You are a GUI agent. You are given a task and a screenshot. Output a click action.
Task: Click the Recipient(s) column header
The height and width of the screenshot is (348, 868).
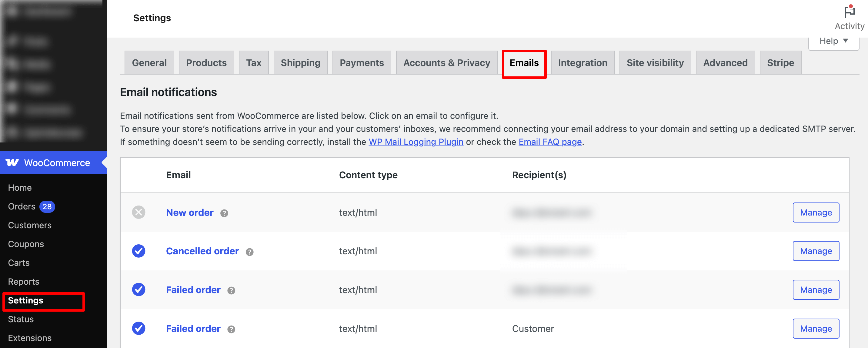tap(539, 175)
